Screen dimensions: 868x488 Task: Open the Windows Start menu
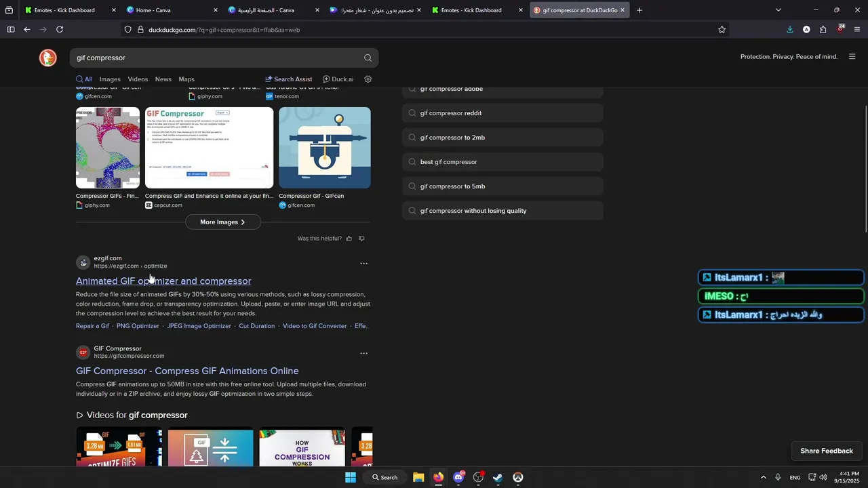351,477
